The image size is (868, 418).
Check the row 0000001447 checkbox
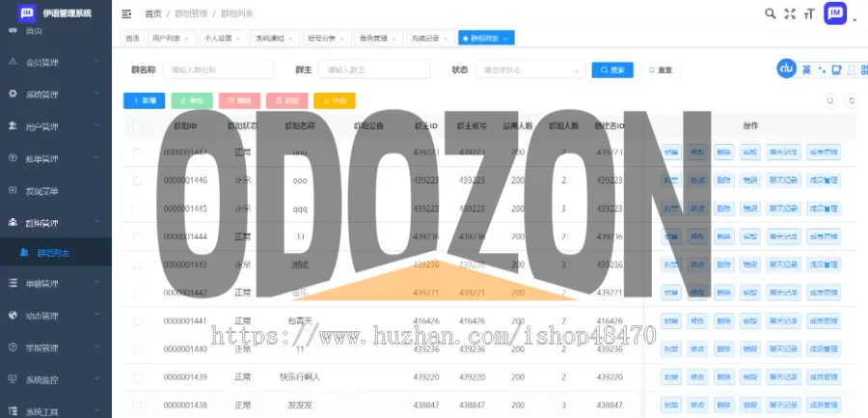click(137, 153)
